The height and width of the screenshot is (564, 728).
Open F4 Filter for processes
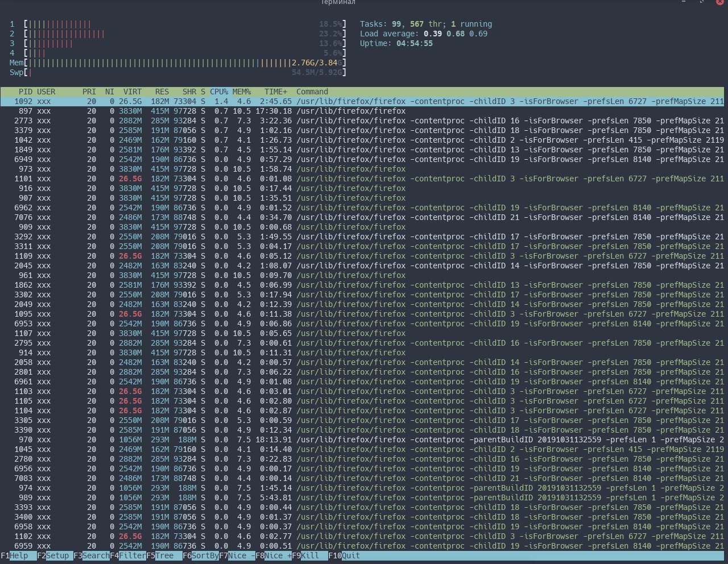click(x=128, y=555)
